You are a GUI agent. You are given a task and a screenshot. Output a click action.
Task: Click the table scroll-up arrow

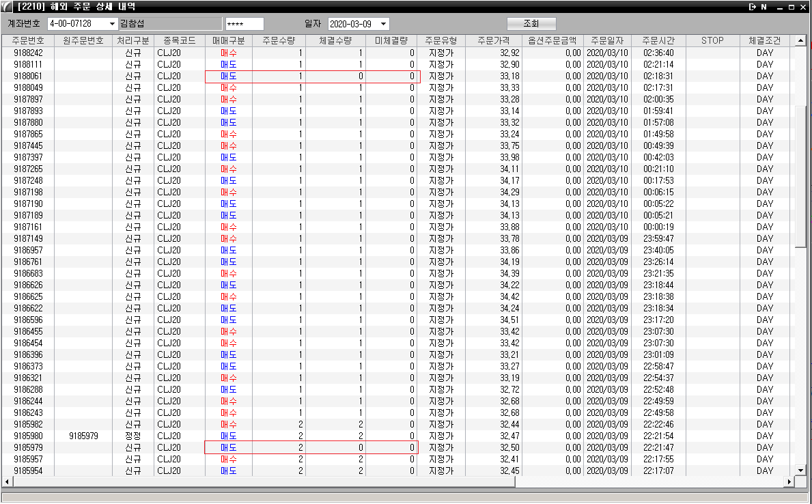tap(801, 41)
